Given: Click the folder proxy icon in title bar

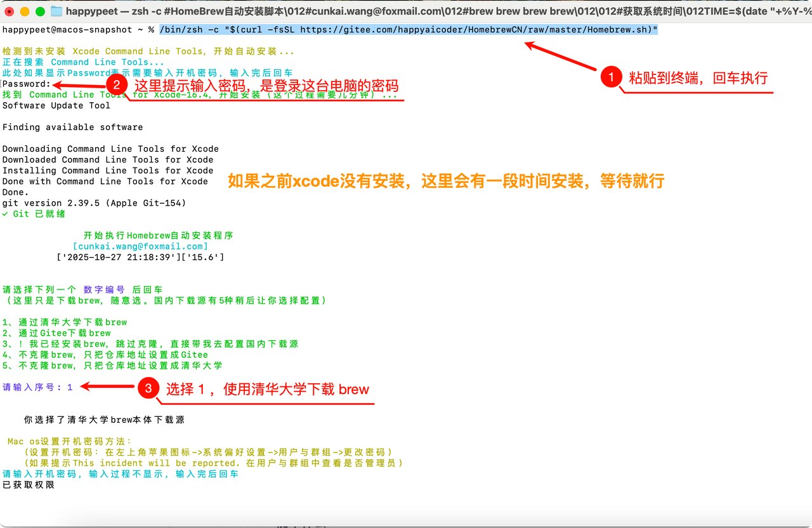Looking at the screenshot, I should [x=56, y=11].
